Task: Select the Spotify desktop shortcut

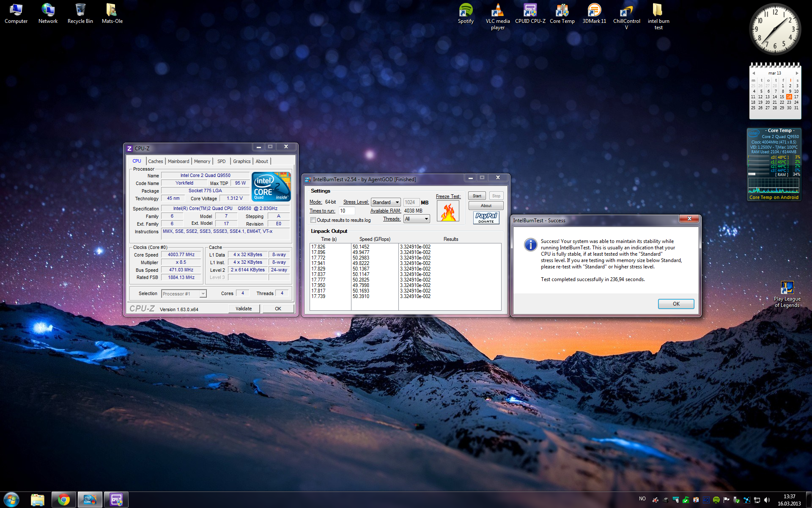Action: [466, 14]
